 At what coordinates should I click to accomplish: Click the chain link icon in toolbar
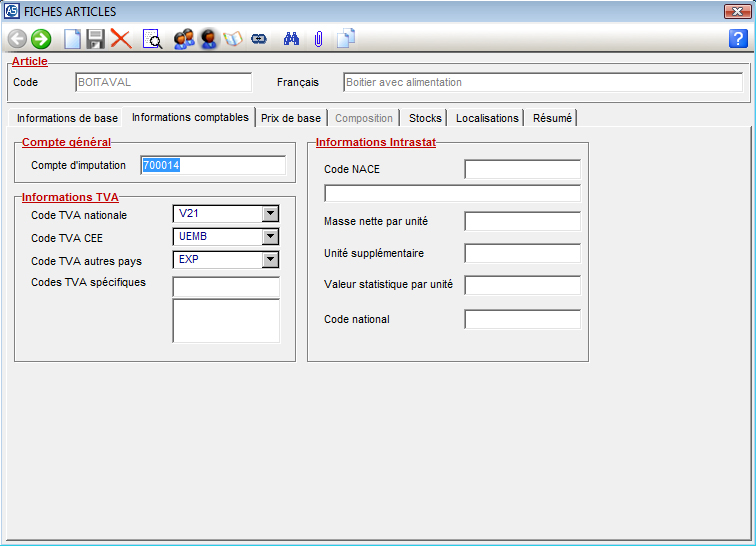(259, 39)
